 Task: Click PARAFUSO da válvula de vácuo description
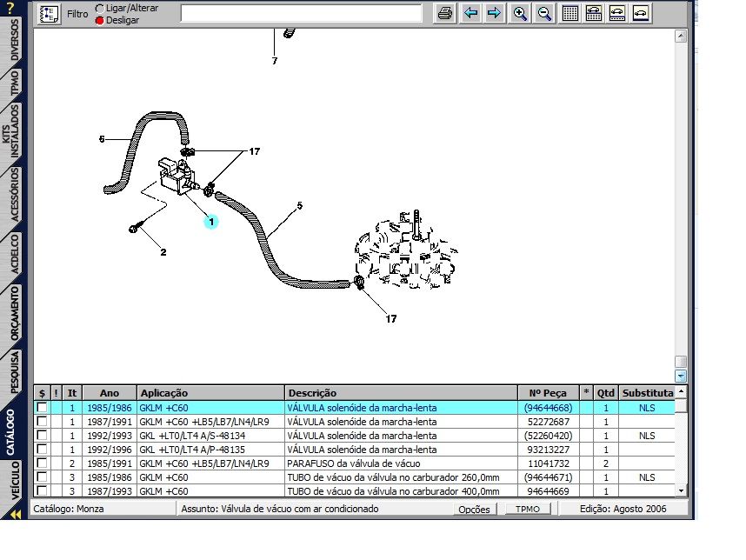354,463
